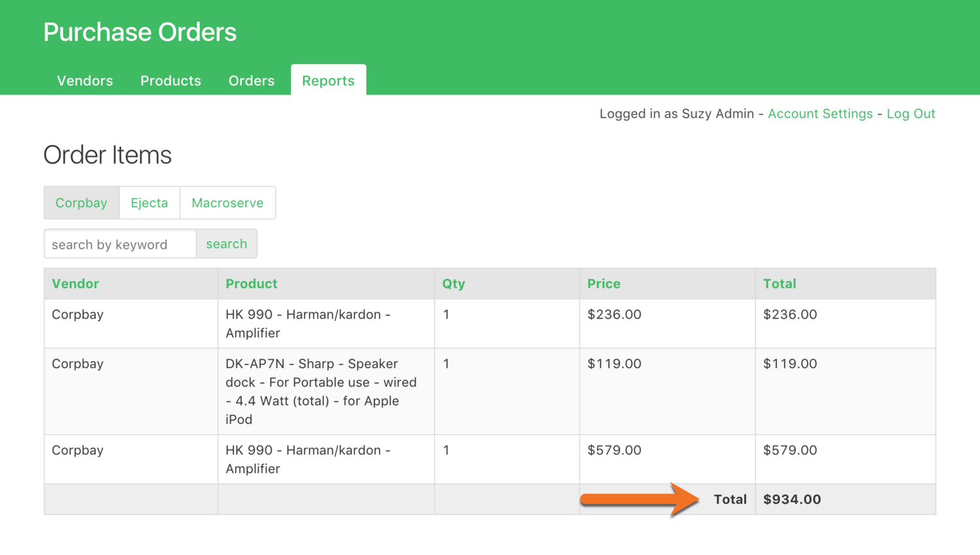Screen dimensions: 980x555
Task: Open the Vendors tab
Action: (85, 81)
